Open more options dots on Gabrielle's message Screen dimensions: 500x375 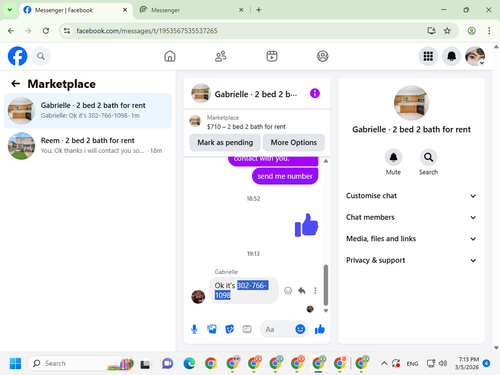[x=315, y=291]
